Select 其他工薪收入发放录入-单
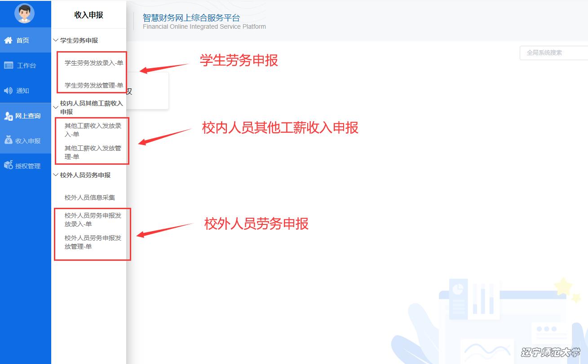This screenshot has height=364, width=588. click(x=93, y=130)
